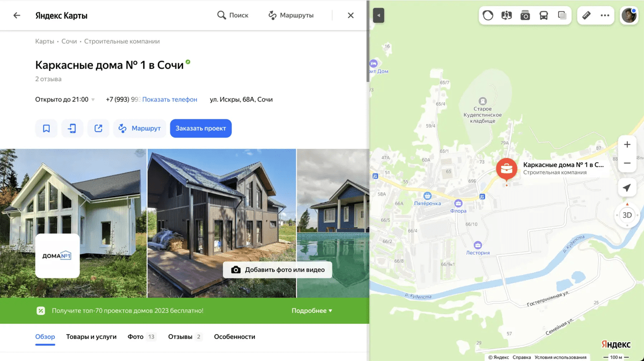Open map photos camera icon
The image size is (644, 361).
[x=525, y=16]
